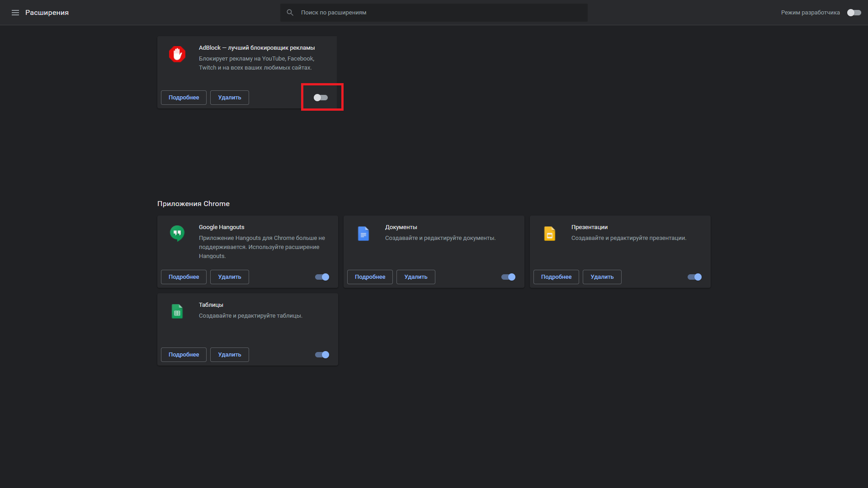Click the search magnifier icon

click(290, 12)
